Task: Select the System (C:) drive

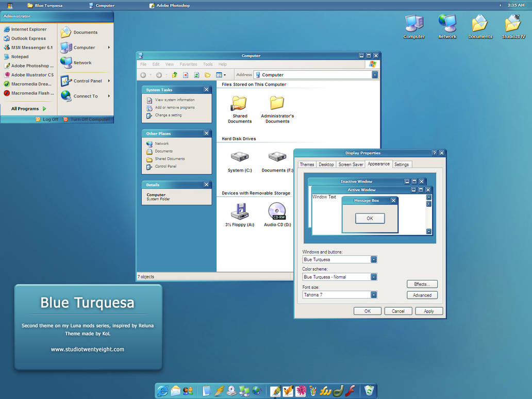Action: (x=240, y=162)
